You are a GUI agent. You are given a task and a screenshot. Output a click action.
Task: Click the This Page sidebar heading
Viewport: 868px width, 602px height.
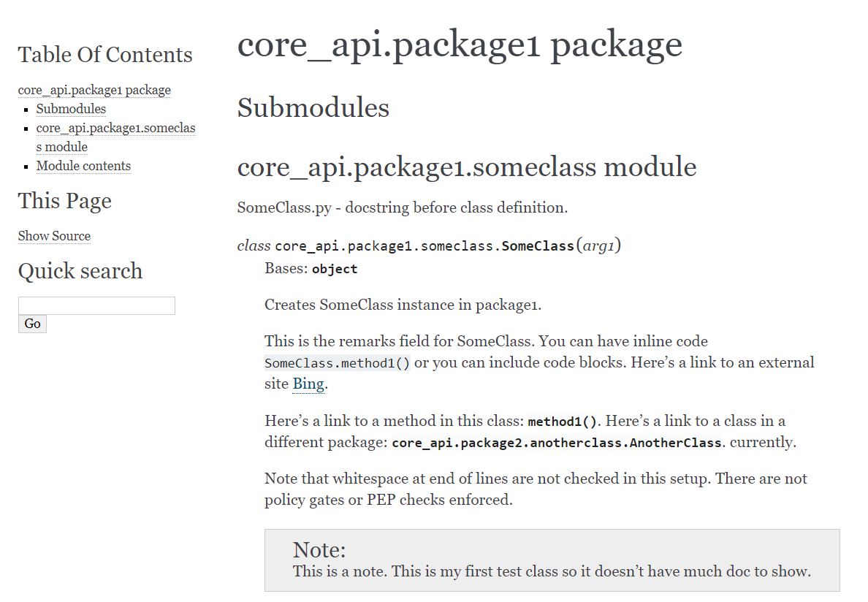click(x=65, y=201)
